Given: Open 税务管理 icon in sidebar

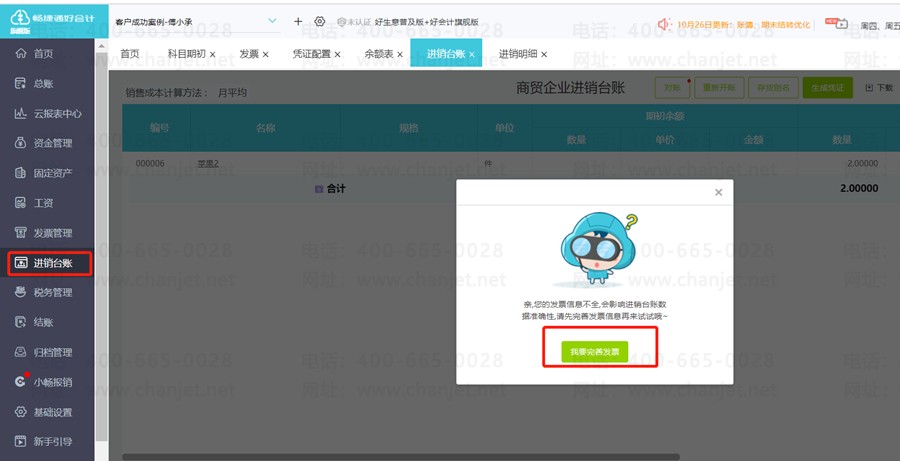Looking at the screenshot, I should coord(21,292).
